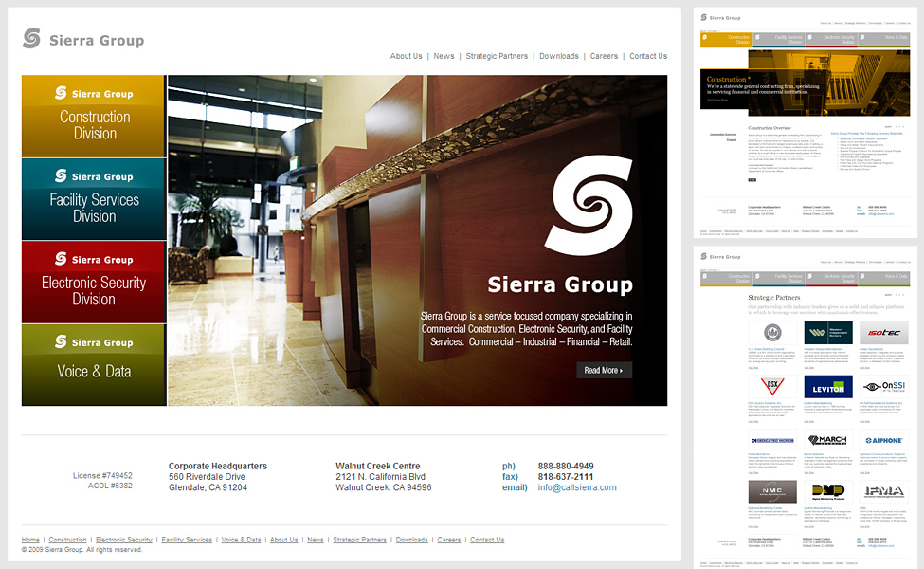
Task: Click Facility Services tab in partners page preview
Action: pyautogui.click(x=778, y=278)
